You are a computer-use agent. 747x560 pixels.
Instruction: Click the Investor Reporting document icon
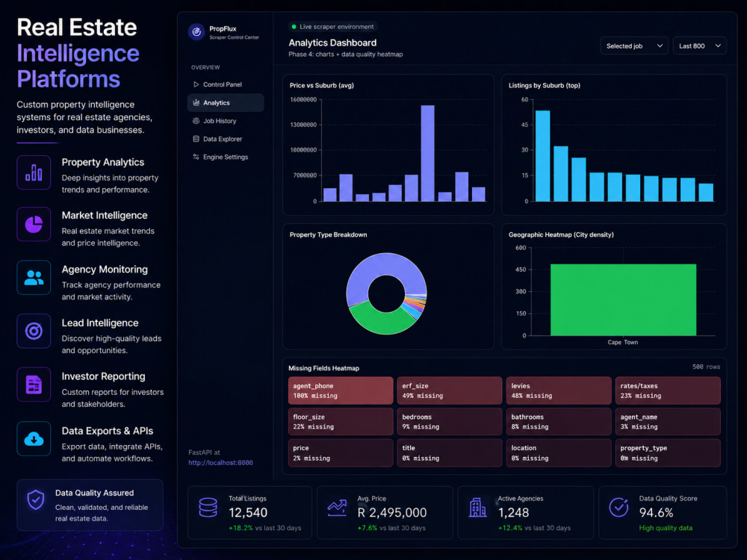34,385
